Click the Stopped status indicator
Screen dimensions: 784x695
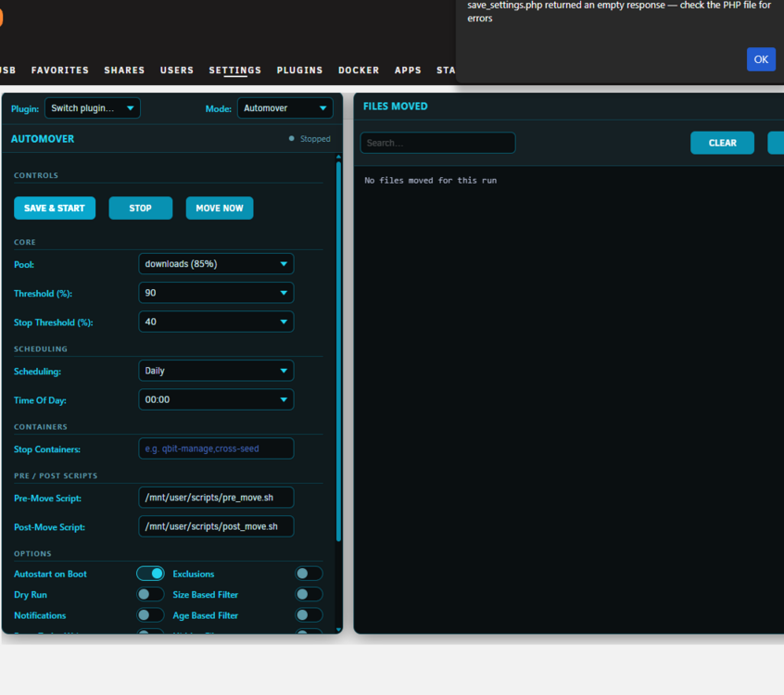(x=310, y=138)
